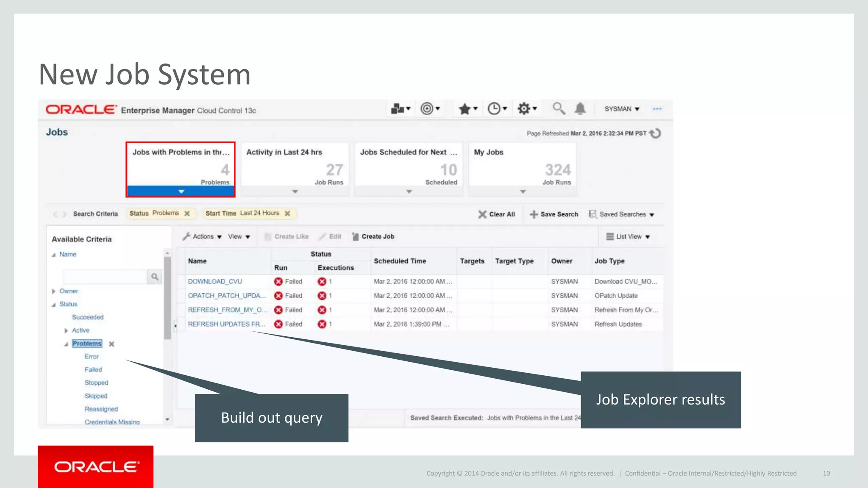The height and width of the screenshot is (488, 868).
Task: Select the Reassigned status criterion
Action: click(101, 409)
